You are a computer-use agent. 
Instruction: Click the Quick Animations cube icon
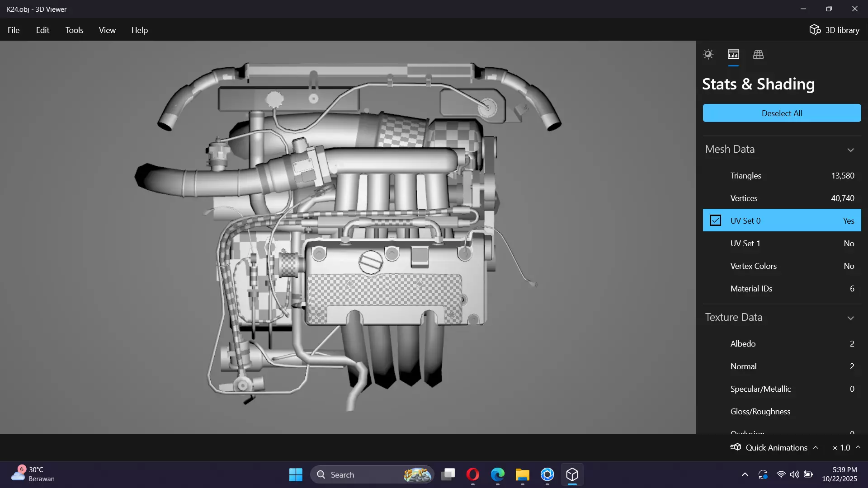tap(736, 447)
